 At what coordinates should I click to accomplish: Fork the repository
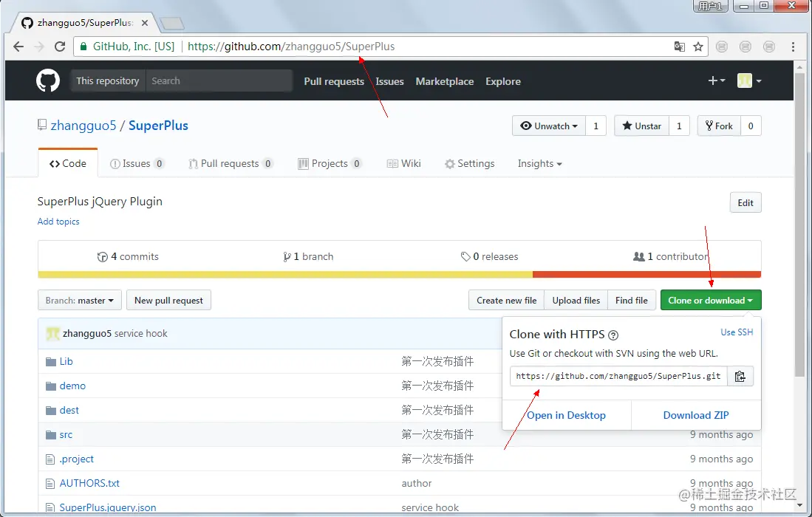719,126
